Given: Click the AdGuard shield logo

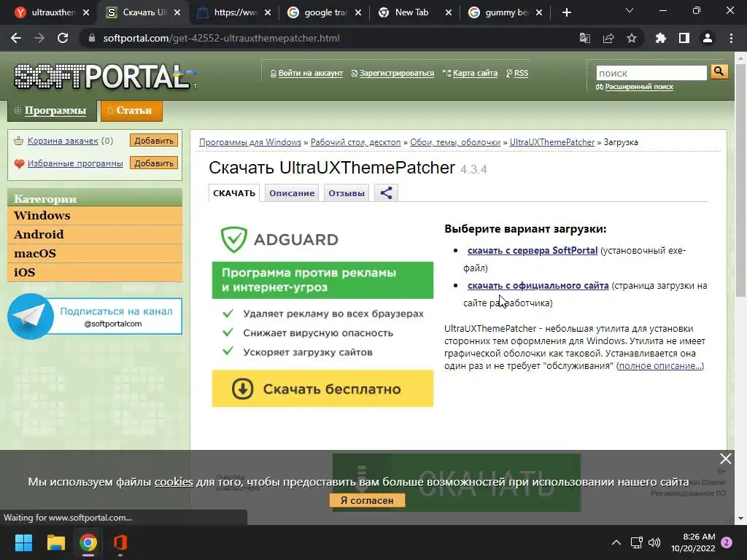Looking at the screenshot, I should pyautogui.click(x=233, y=239).
